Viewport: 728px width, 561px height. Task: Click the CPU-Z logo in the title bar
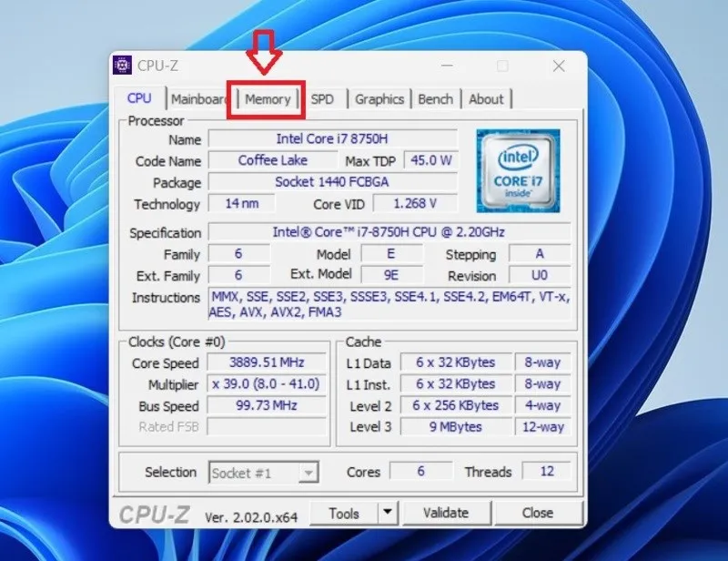pos(124,64)
